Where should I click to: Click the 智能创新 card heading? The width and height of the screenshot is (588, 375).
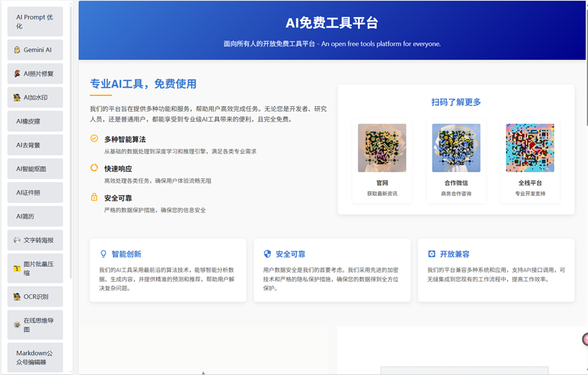126,254
